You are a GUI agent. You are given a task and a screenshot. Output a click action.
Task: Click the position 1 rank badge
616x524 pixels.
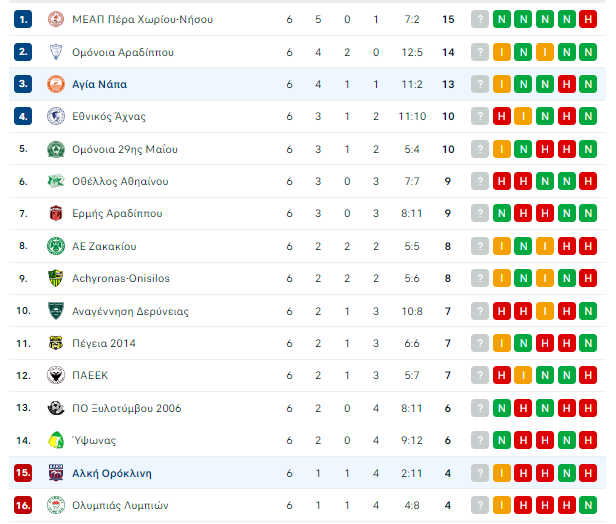23,19
